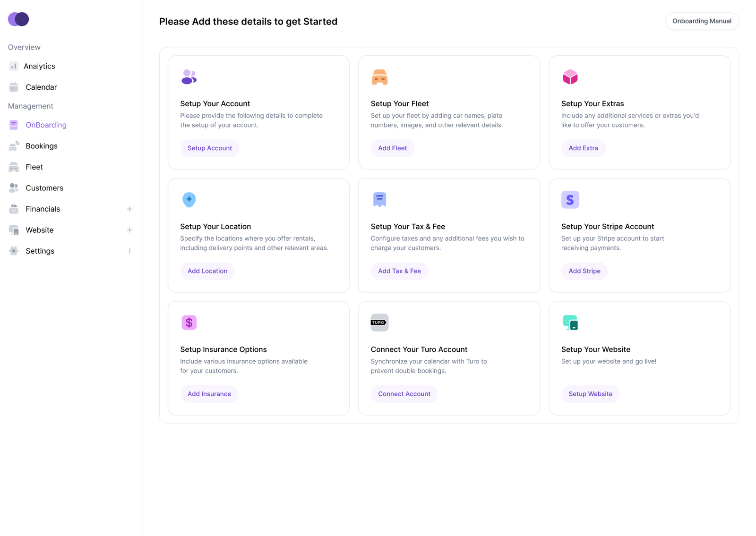Open the Onboarding Manual
756x536 pixels.
tap(702, 21)
